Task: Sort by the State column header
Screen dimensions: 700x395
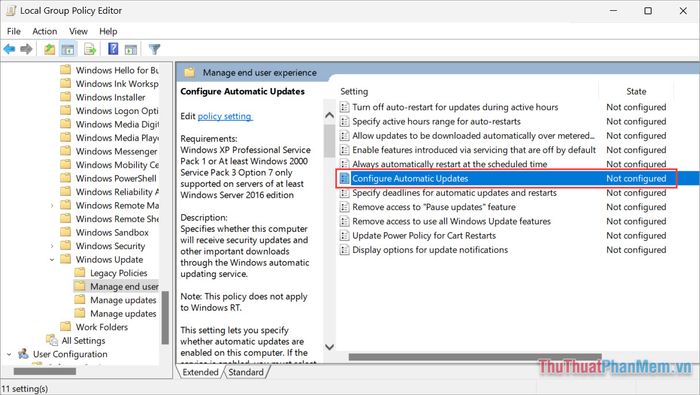Action: pyautogui.click(x=636, y=91)
